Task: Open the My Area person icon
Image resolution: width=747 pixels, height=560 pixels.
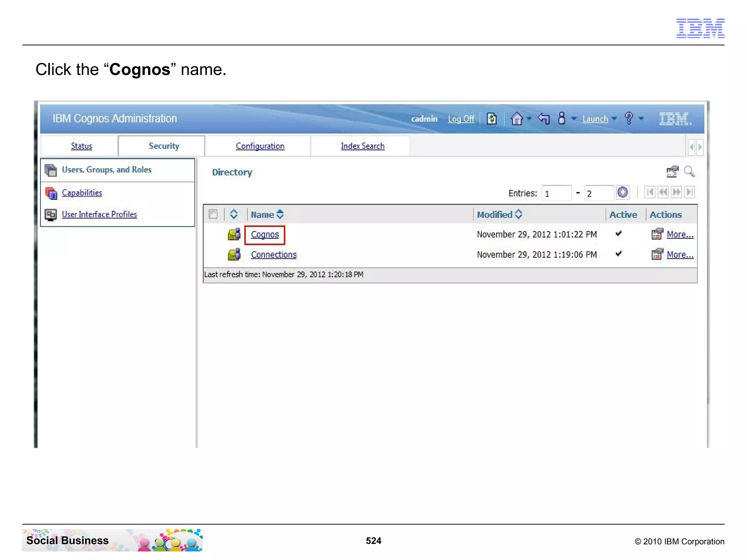Action: 562,118
